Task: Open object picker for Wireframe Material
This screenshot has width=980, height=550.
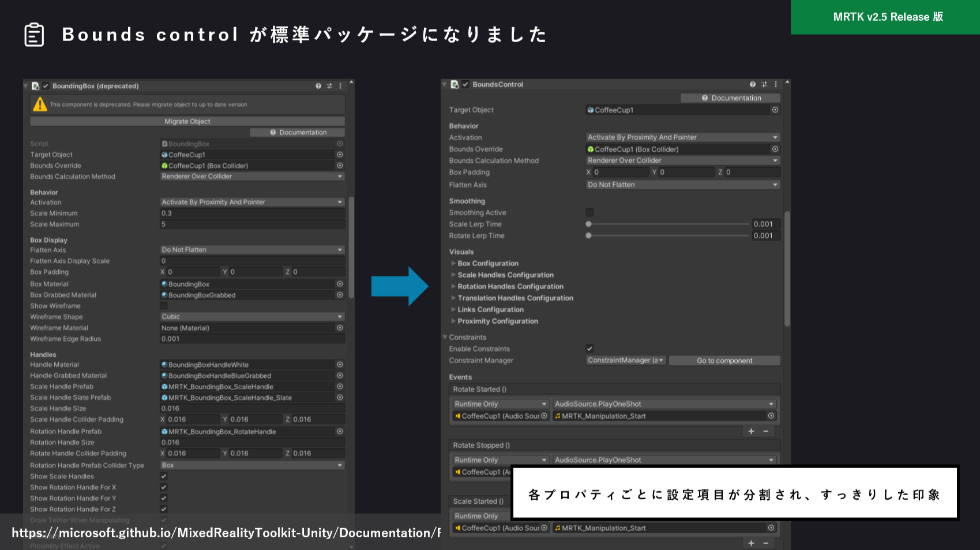Action: (x=340, y=328)
